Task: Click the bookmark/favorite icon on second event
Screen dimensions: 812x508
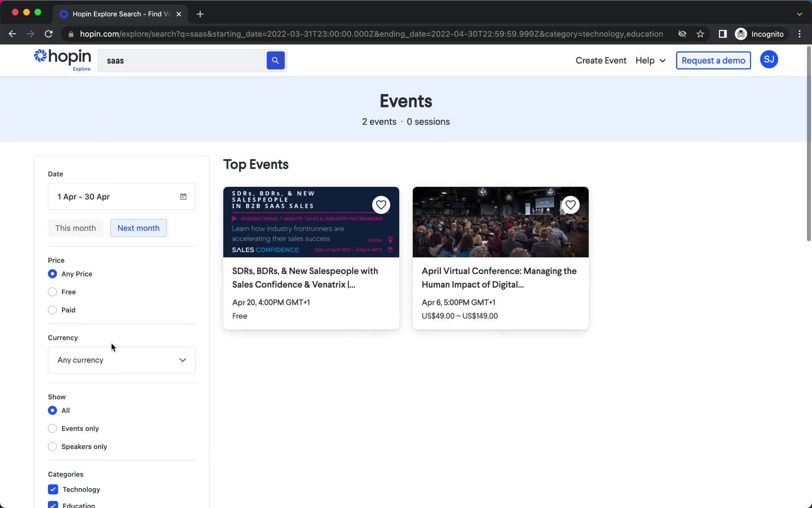Action: point(571,204)
